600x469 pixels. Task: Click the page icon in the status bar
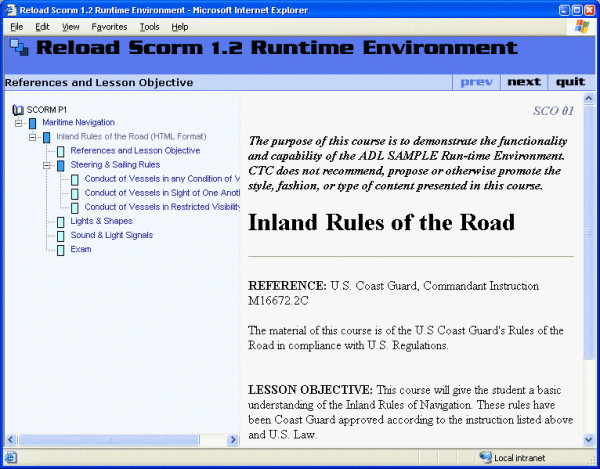[x=11, y=457]
